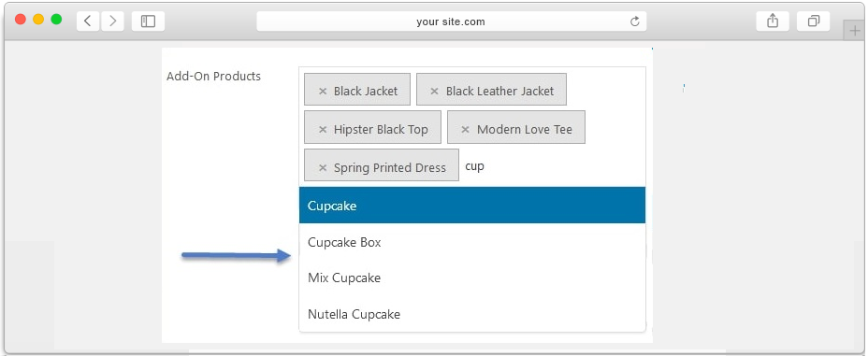Image resolution: width=868 pixels, height=356 pixels.
Task: Select Cupcake from the suggestions
Action: click(472, 205)
